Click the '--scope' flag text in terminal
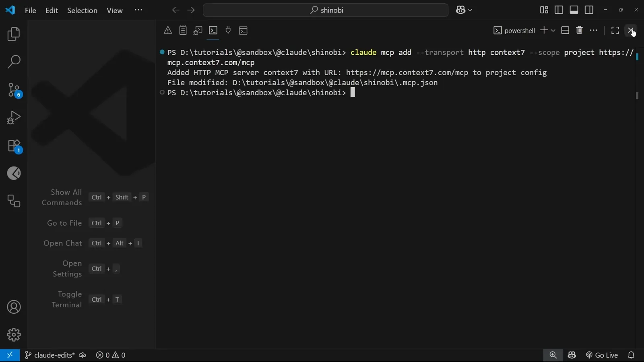Screen dimensions: 644x362 [x=545, y=53]
